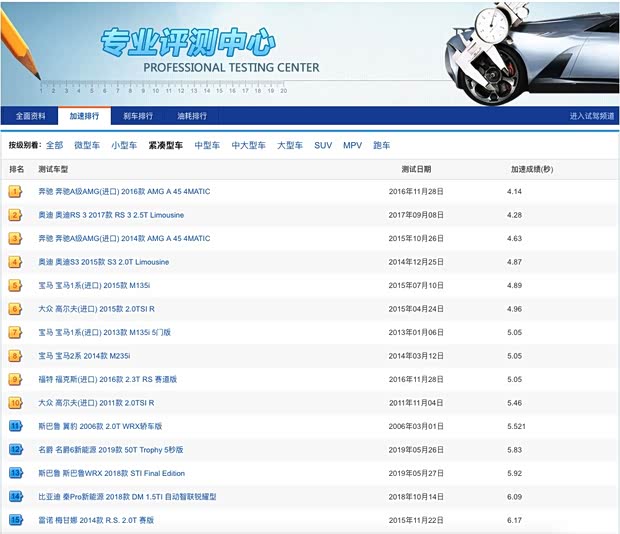Click the 加速成绩(秒) column header
Viewport: 620px width, 534px height.
pyautogui.click(x=532, y=169)
